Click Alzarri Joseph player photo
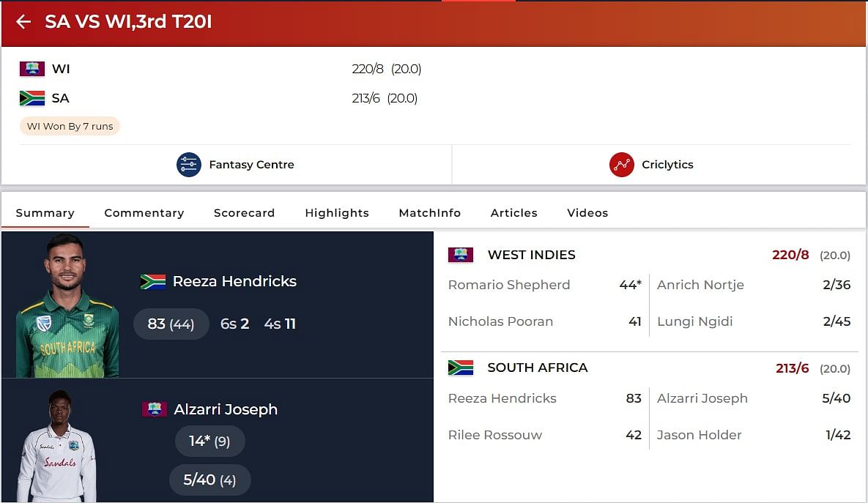The height and width of the screenshot is (503, 868). tap(57, 447)
